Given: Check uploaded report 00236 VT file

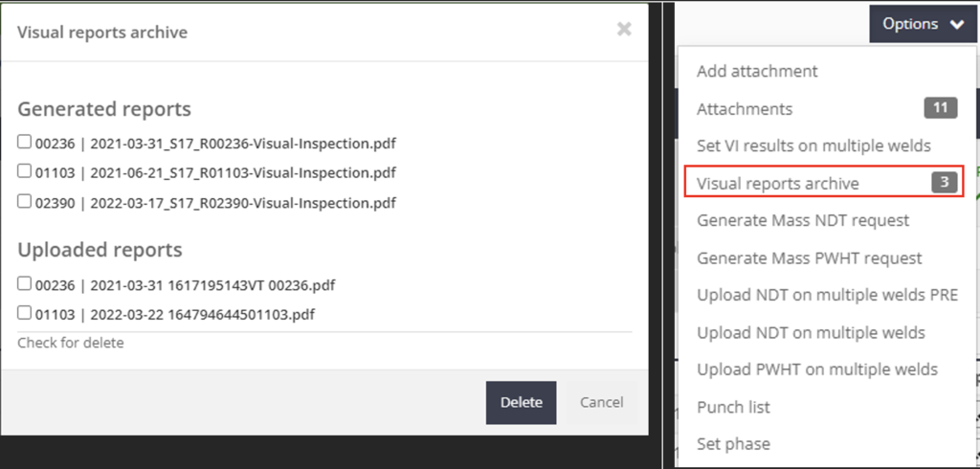Looking at the screenshot, I should point(24,284).
